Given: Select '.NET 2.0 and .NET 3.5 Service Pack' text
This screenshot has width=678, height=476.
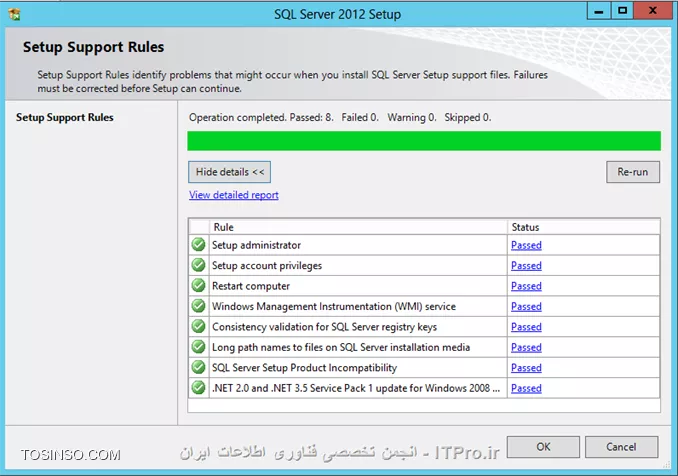Looking at the screenshot, I should tap(356, 388).
